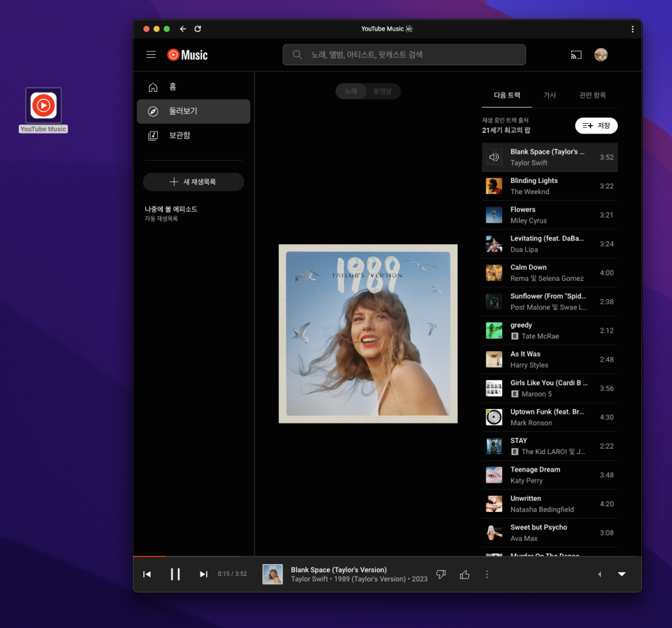Viewport: 672px width, 628px height.
Task: Open 1989 (Taylor's Version) album link in player bar
Action: click(370, 579)
